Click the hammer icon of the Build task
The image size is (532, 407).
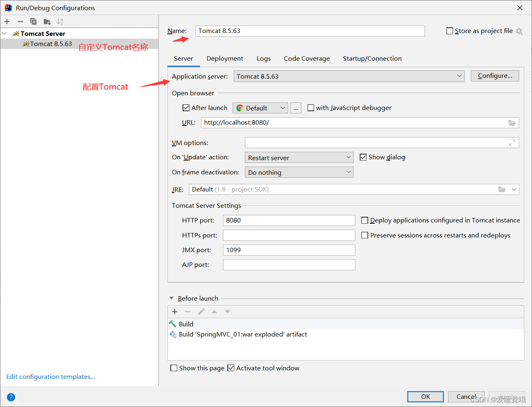173,324
